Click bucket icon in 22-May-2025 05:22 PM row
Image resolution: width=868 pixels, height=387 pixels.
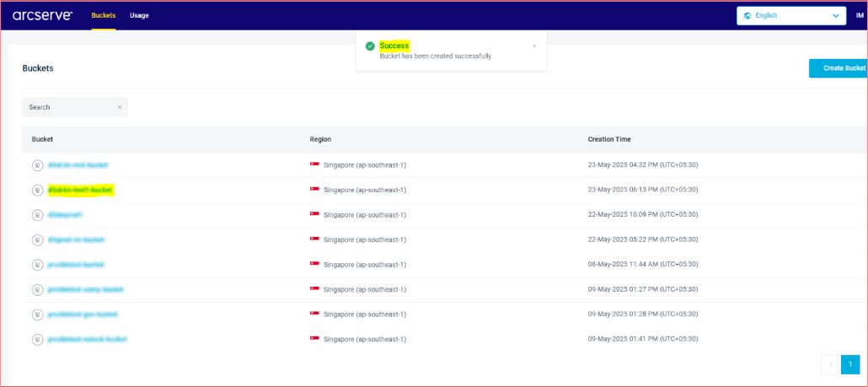(37, 240)
